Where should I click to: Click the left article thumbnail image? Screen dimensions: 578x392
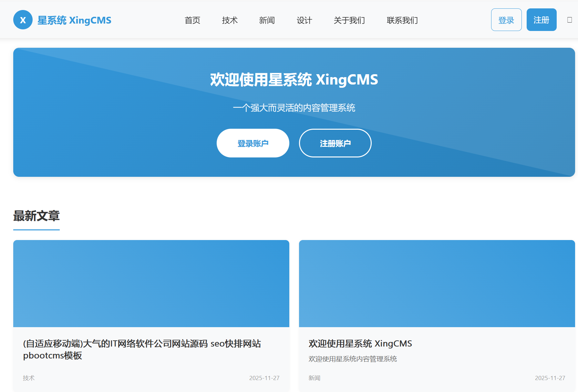pyautogui.click(x=151, y=284)
